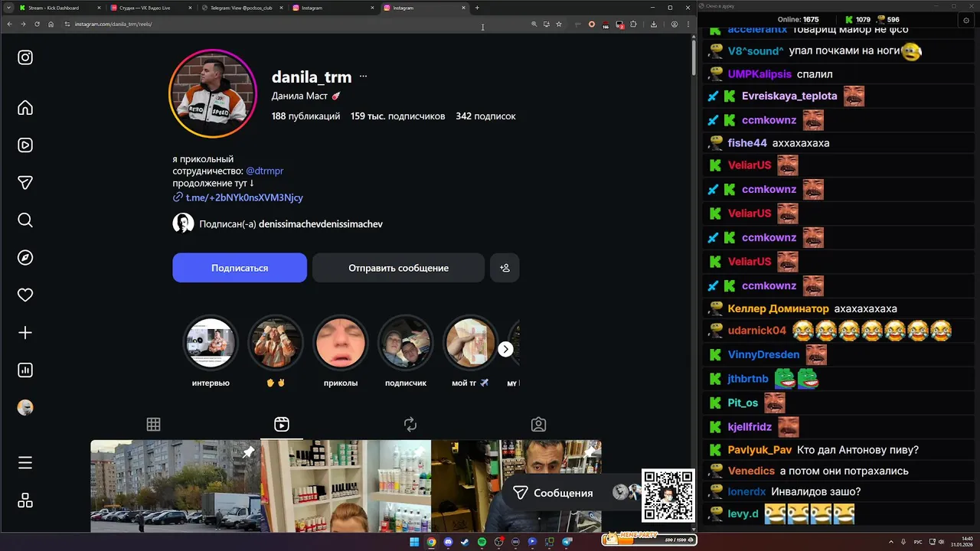
Task: Click the Instagram logo in the sidebar
Action: [25, 57]
